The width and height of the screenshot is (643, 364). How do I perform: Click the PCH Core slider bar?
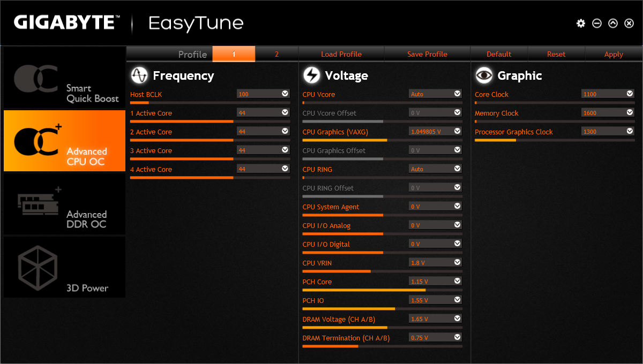[x=382, y=290]
